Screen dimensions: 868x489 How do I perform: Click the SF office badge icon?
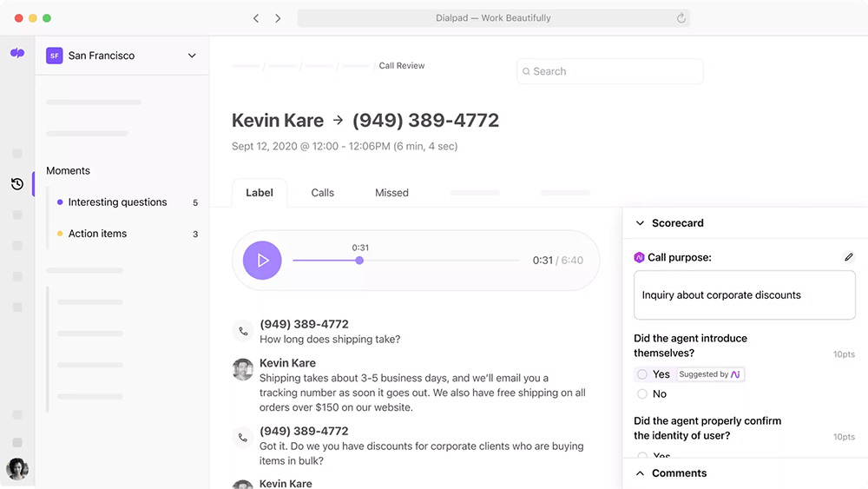click(x=55, y=56)
